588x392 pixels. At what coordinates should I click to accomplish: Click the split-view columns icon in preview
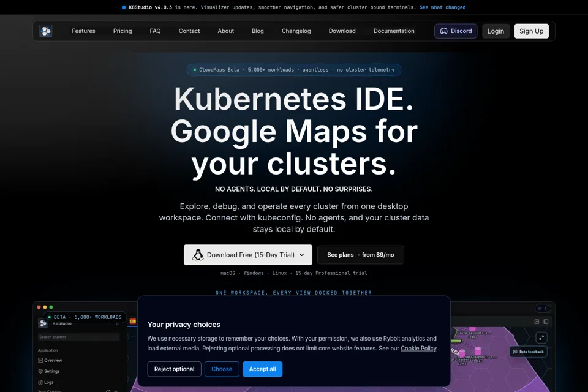(x=546, y=322)
